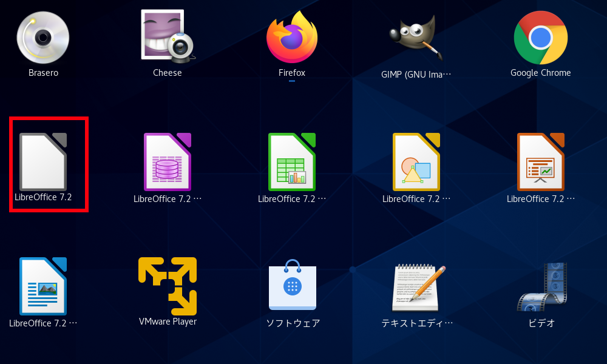The image size is (607, 364).
Task: Launch the ビデオ film reel icon
Action: coord(541,286)
